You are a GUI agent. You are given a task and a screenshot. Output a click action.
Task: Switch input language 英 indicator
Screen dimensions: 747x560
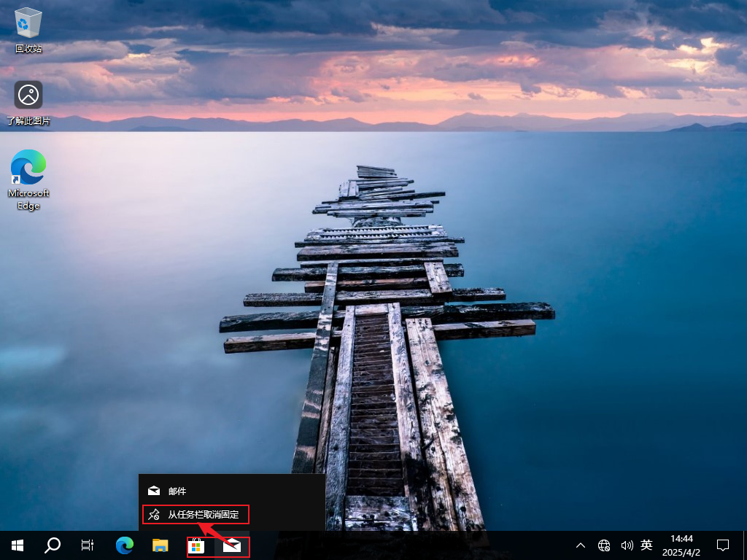(x=646, y=545)
